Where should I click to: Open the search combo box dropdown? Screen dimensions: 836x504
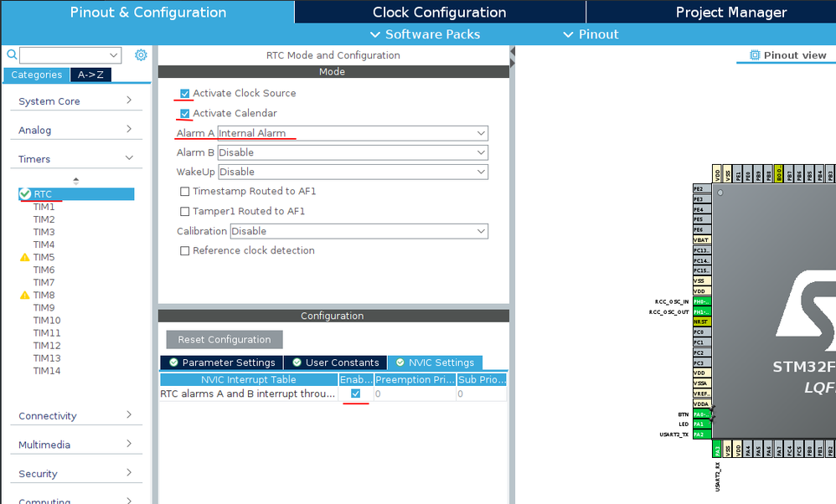[114, 55]
